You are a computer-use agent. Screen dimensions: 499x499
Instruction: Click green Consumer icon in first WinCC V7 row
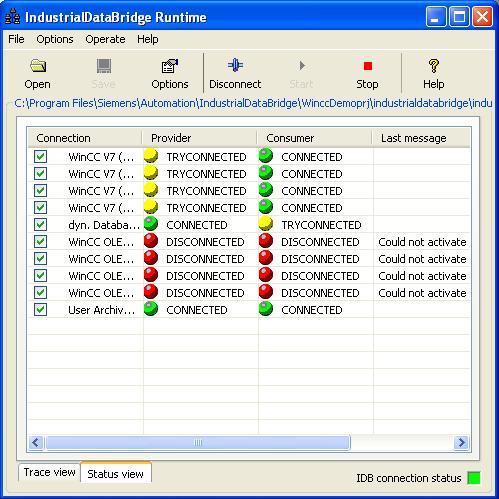click(x=266, y=156)
